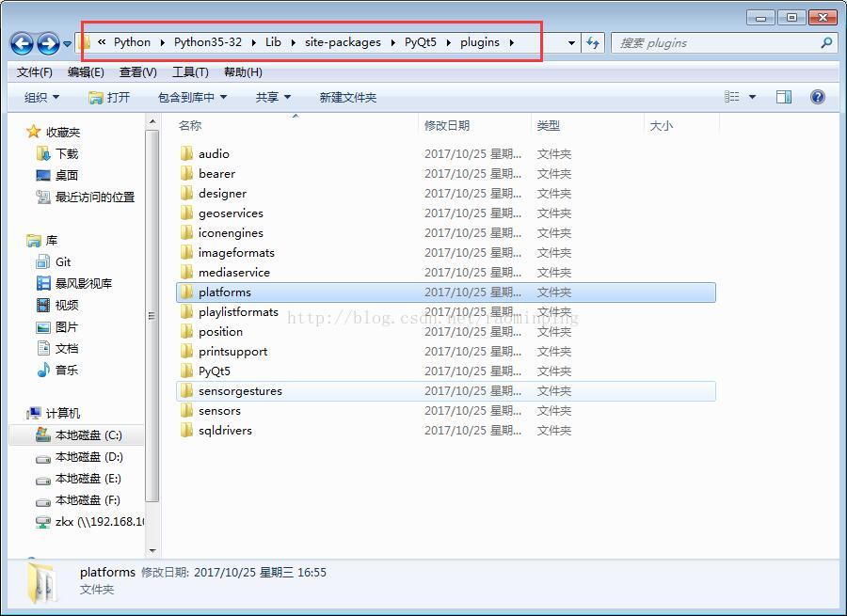847x616 pixels.
Task: Select the bearer folder icon
Action: (x=186, y=173)
